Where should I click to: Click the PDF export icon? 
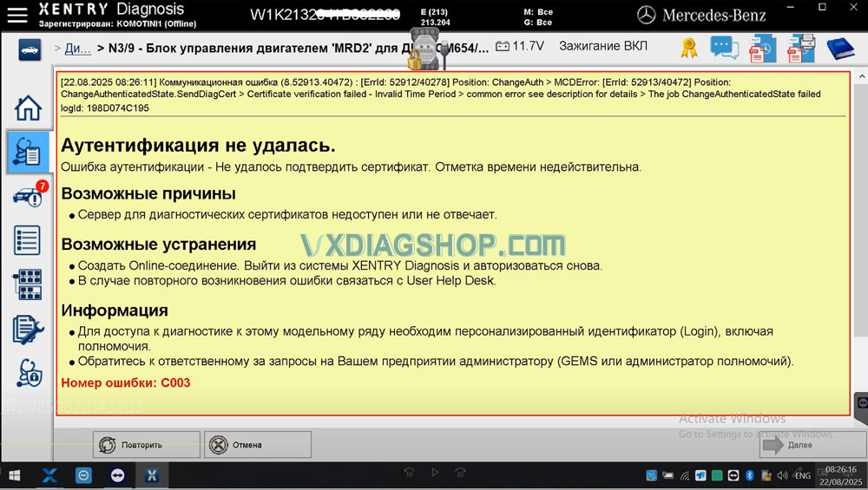pos(762,48)
